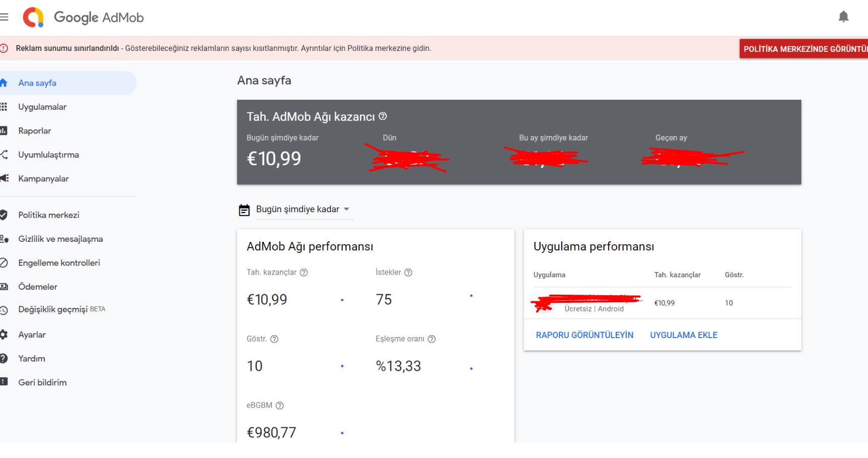Image resolution: width=868 pixels, height=458 pixels.
Task: Select the app row showing €10,99 earnings
Action: tap(662, 303)
